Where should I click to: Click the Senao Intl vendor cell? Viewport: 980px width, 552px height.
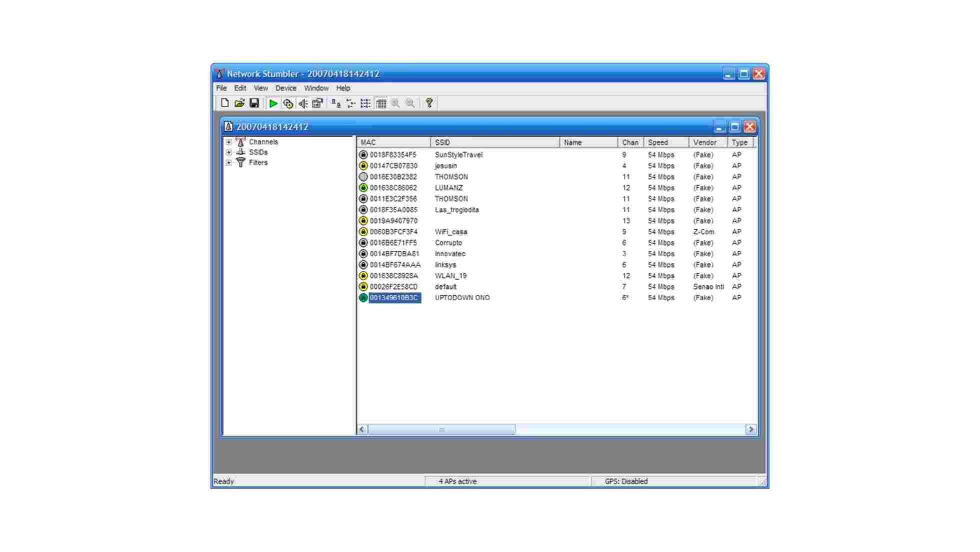point(708,287)
